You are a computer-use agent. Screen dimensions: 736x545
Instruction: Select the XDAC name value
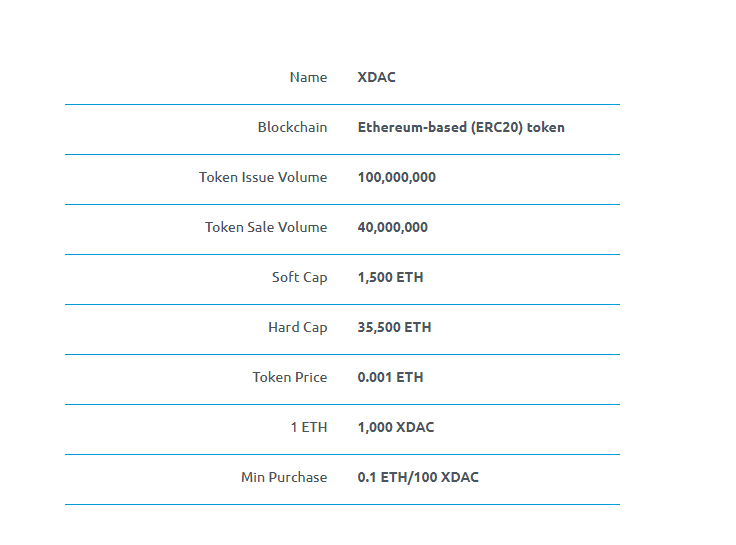376,77
